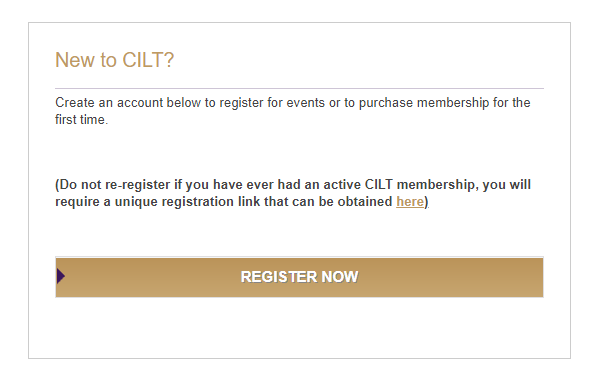Click the word 'REGISTER' on the gold button

[x=279, y=277]
